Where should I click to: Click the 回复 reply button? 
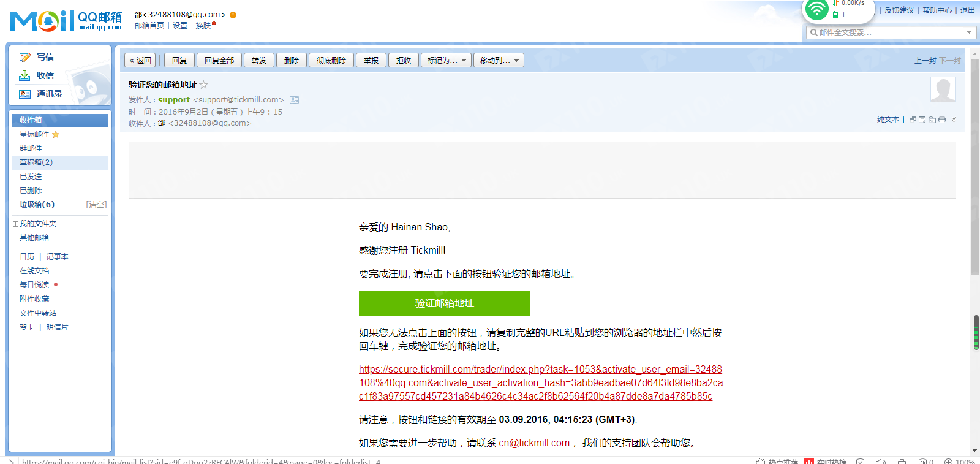tap(179, 60)
